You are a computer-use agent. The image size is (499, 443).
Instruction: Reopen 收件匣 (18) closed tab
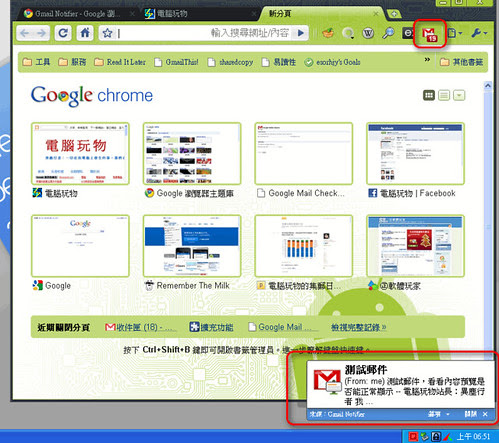point(140,327)
